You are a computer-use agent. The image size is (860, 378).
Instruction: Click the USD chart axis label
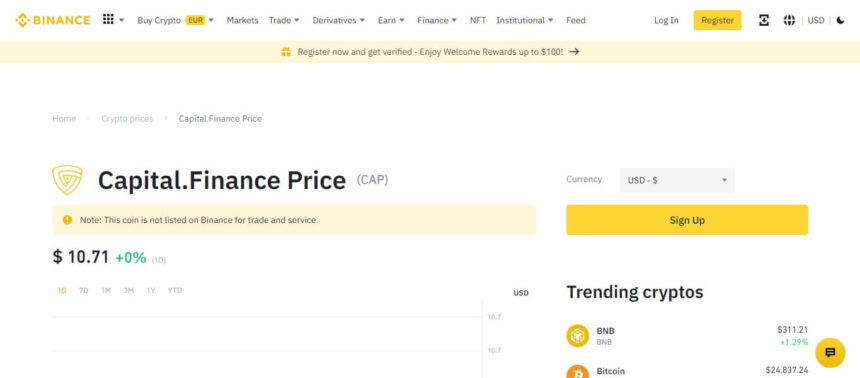[x=521, y=293]
